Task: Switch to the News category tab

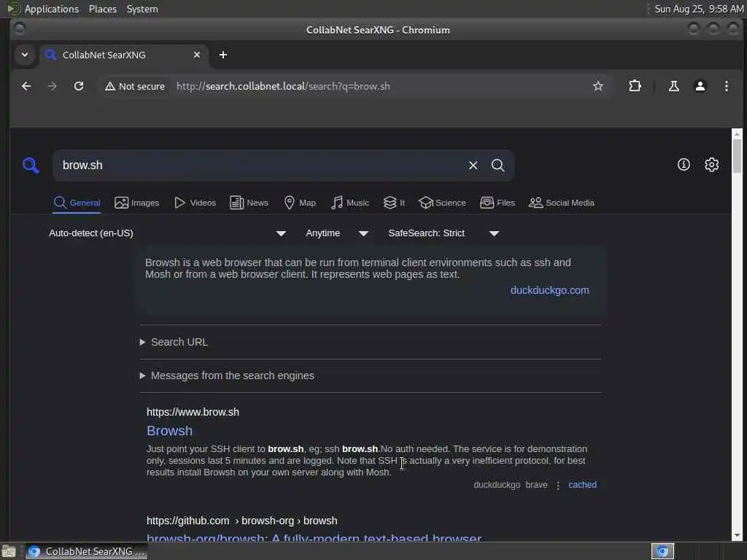Action: (x=249, y=203)
